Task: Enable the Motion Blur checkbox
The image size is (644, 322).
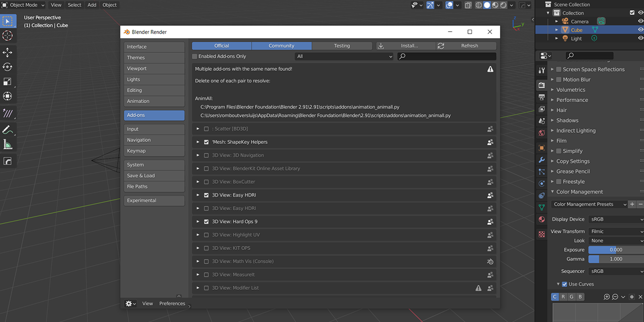Action: coord(558,79)
